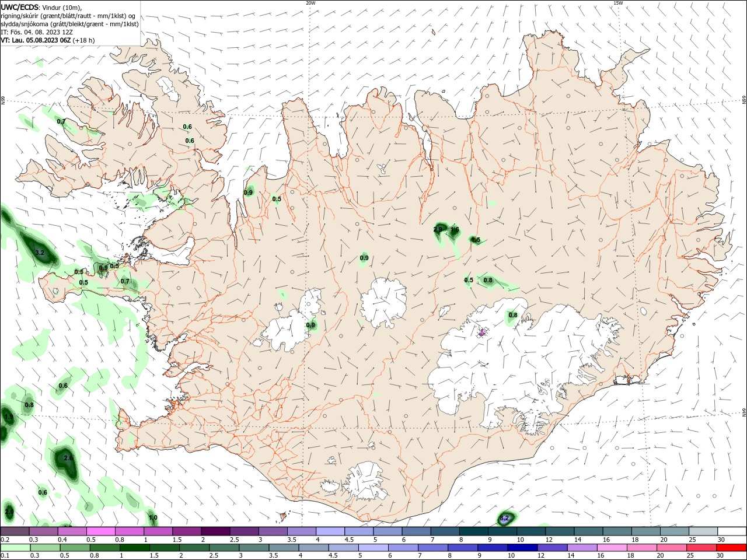
Task: Click the purple star marker on Vatnajökull glacier
Action: pyautogui.click(x=482, y=332)
